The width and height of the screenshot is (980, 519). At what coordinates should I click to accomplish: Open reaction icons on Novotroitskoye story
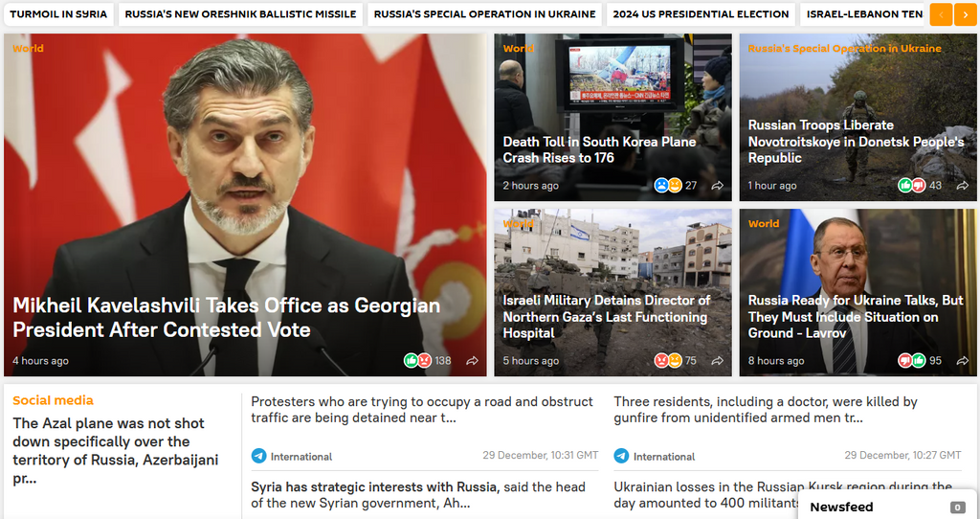(x=912, y=186)
